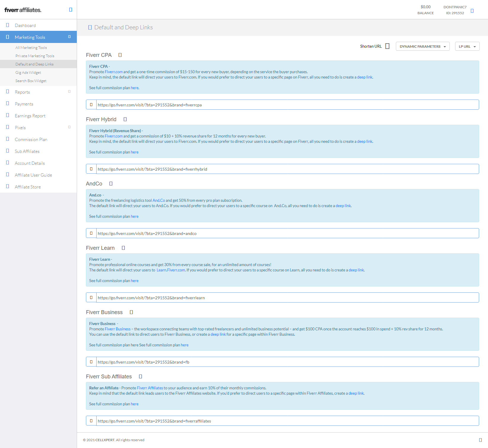
Task: Click the copy icon beside the fiverrhybrid URL
Action: pyautogui.click(x=91, y=169)
